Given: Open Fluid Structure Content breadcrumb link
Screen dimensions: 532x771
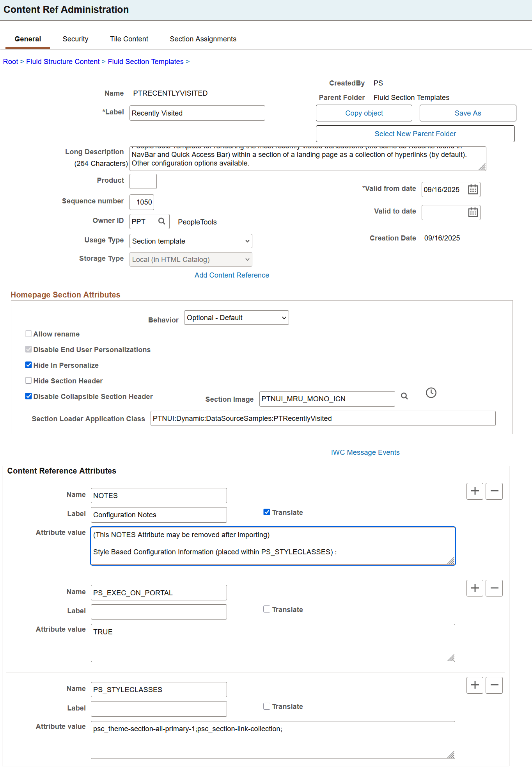Looking at the screenshot, I should tap(63, 62).
